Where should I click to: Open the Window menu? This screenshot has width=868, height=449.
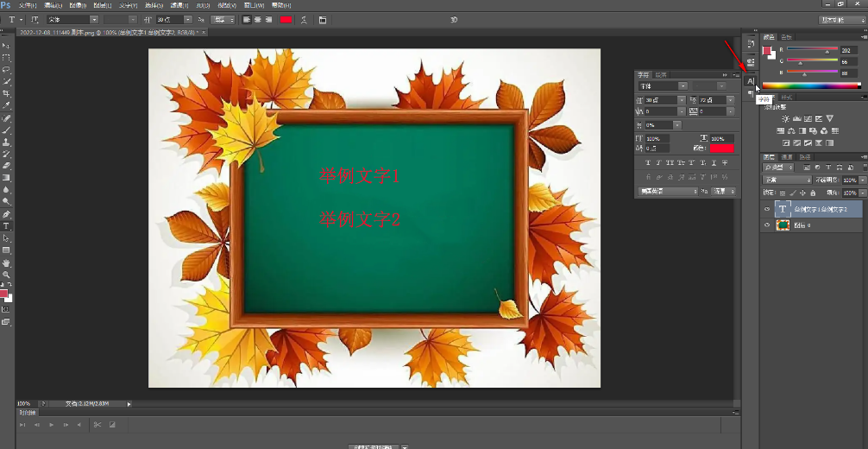click(x=255, y=5)
